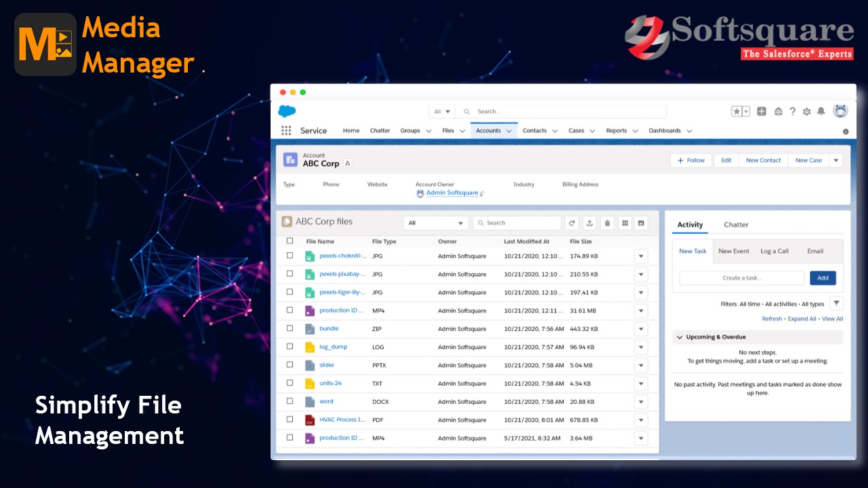This screenshot has width=868, height=488.
Task: Open the notifications bell
Action: [x=821, y=111]
